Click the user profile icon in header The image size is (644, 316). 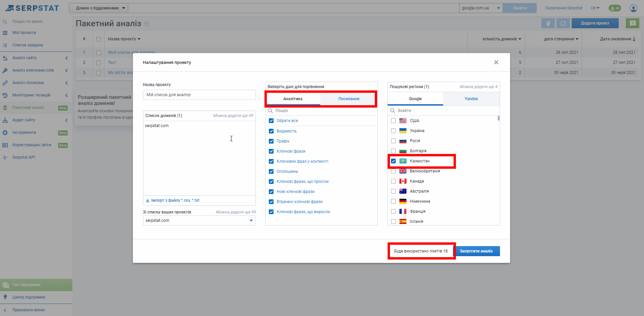[633, 8]
